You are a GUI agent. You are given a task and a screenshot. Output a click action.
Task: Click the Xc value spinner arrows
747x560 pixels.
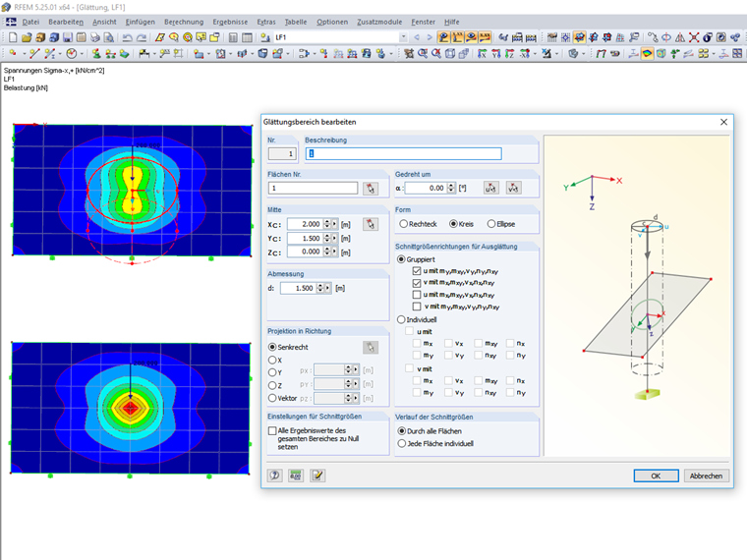[326, 224]
